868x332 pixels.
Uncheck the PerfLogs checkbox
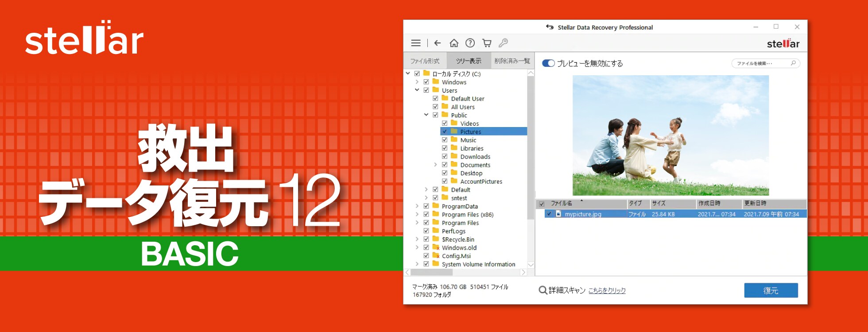(x=426, y=231)
